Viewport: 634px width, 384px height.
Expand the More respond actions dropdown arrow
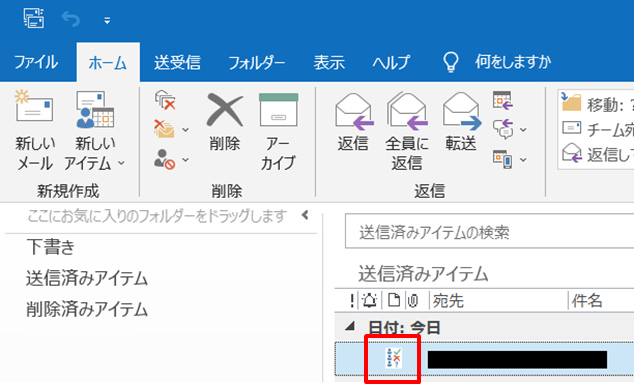point(523,160)
